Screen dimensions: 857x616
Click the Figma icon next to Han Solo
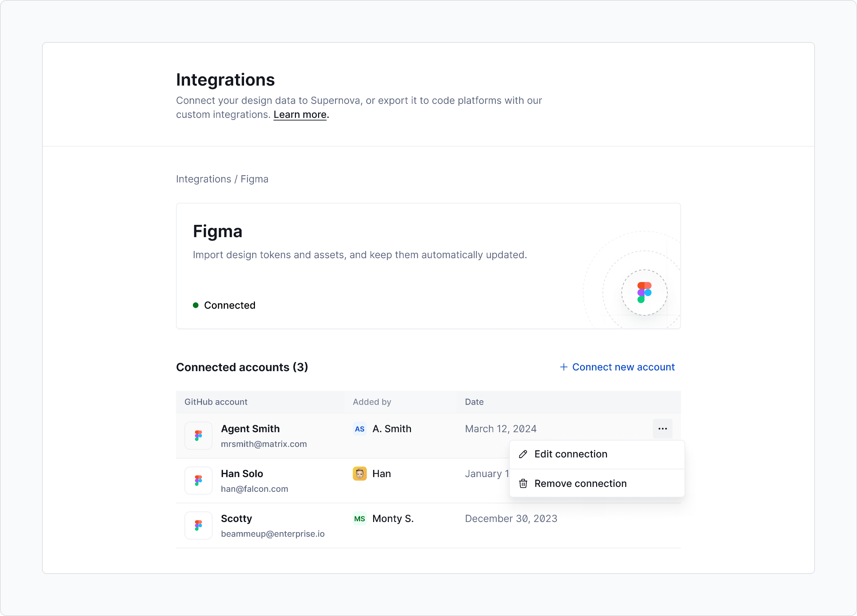pyautogui.click(x=198, y=480)
